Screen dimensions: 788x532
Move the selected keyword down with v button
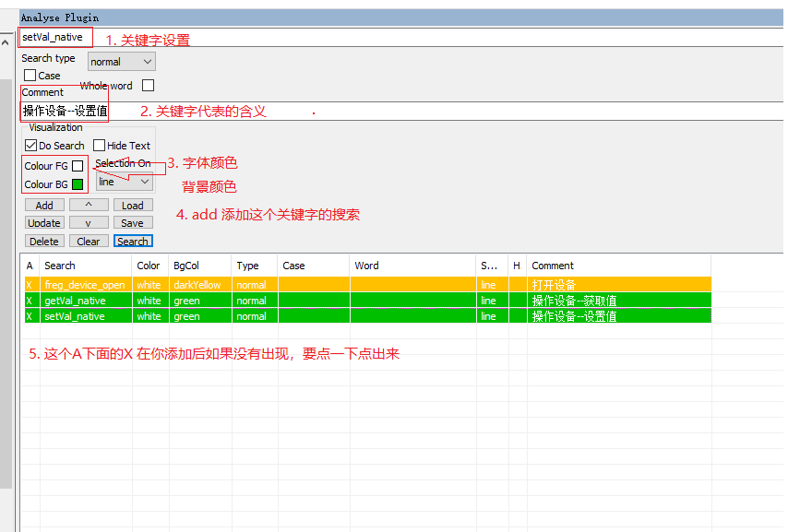point(89,222)
